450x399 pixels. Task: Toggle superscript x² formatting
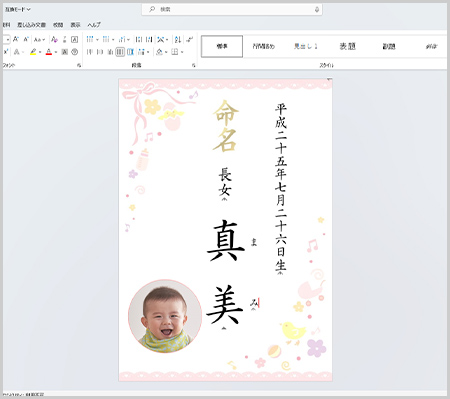click(6, 52)
